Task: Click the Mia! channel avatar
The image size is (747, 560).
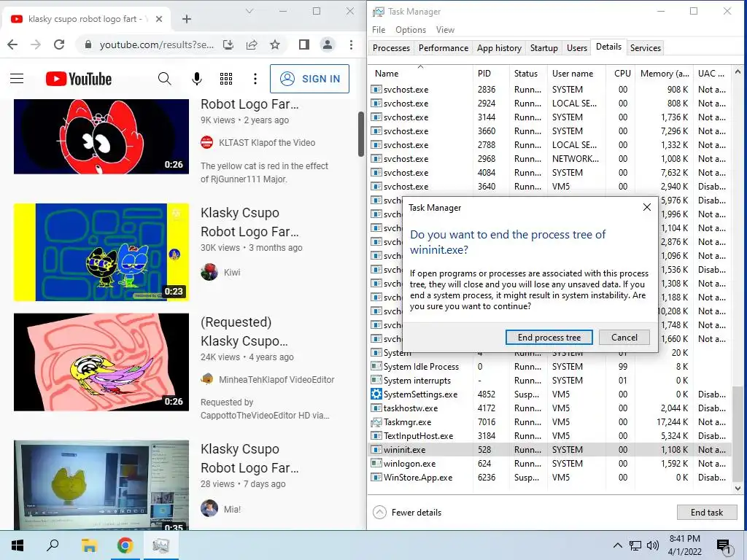Action: pos(209,509)
